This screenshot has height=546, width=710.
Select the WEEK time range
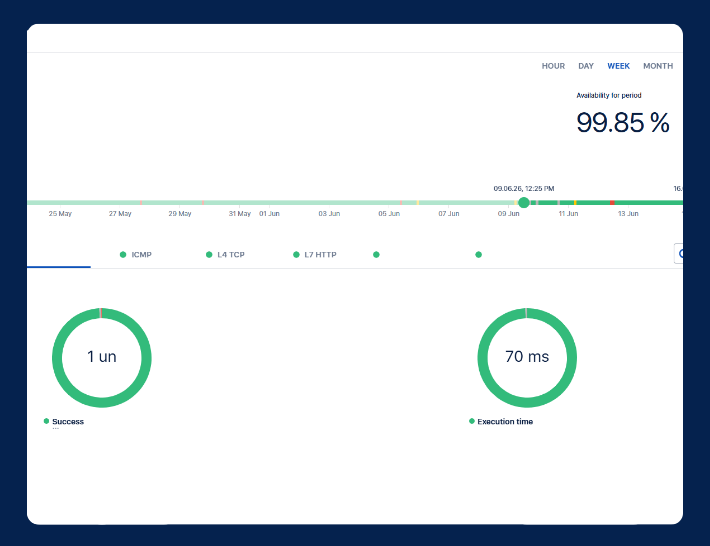pyautogui.click(x=618, y=66)
